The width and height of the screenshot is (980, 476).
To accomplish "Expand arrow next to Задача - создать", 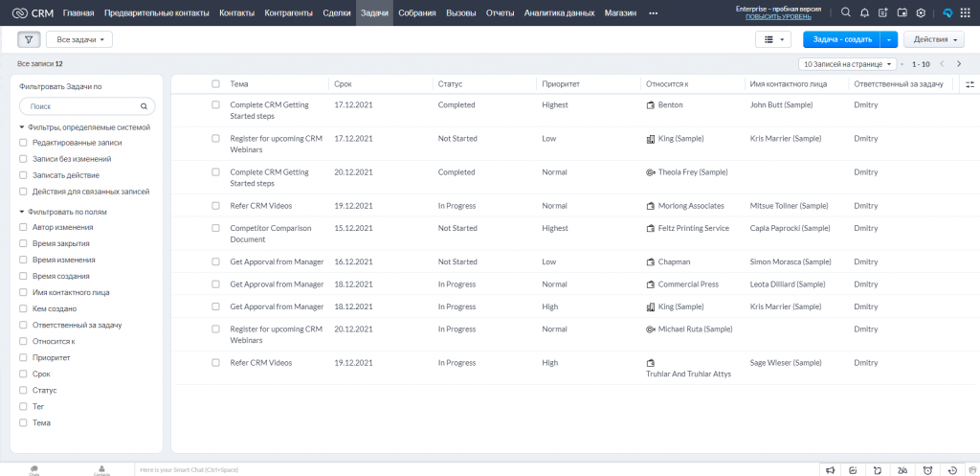I will click(x=889, y=39).
